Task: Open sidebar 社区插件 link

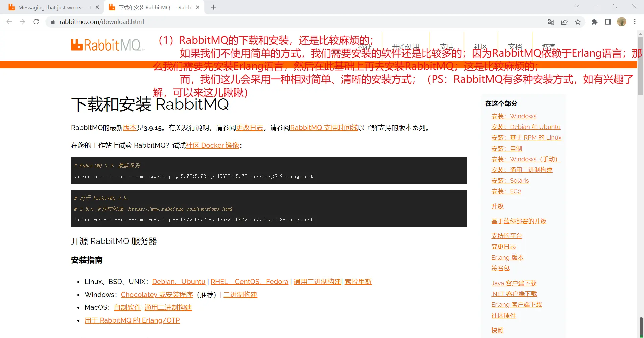Action: click(504, 316)
